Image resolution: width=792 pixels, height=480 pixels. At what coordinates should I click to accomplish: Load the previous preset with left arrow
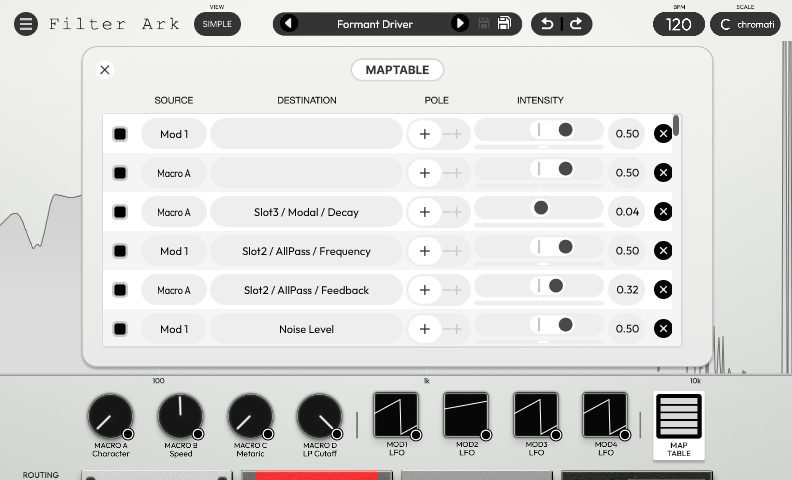(289, 24)
